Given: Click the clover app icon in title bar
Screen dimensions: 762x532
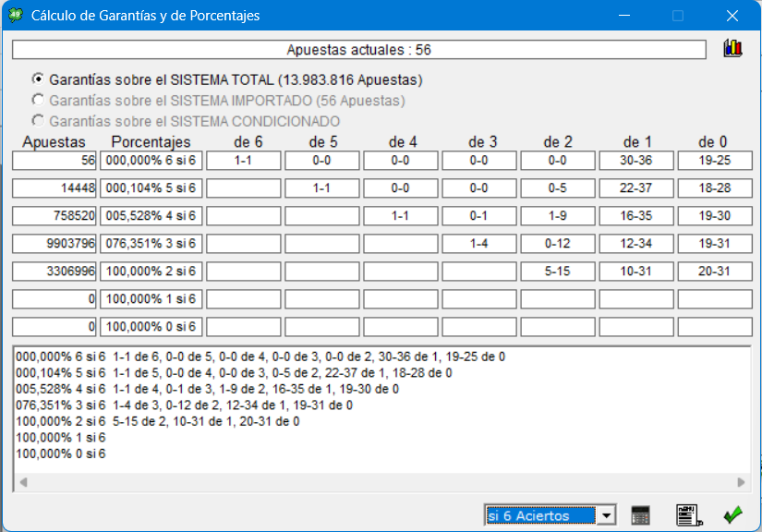Looking at the screenshot, I should click(x=16, y=15).
